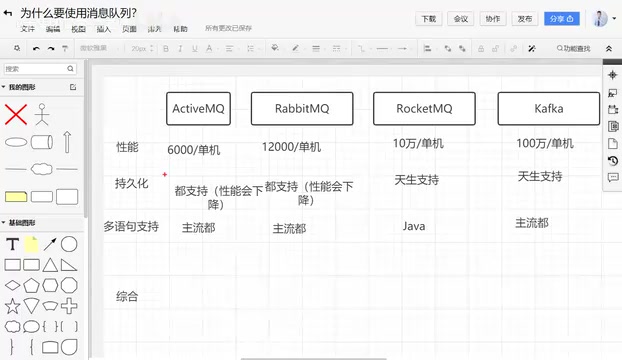Viewport: 622px width, 360px height.
Task: Collapse the 我的图形 section
Action: pos(4,87)
